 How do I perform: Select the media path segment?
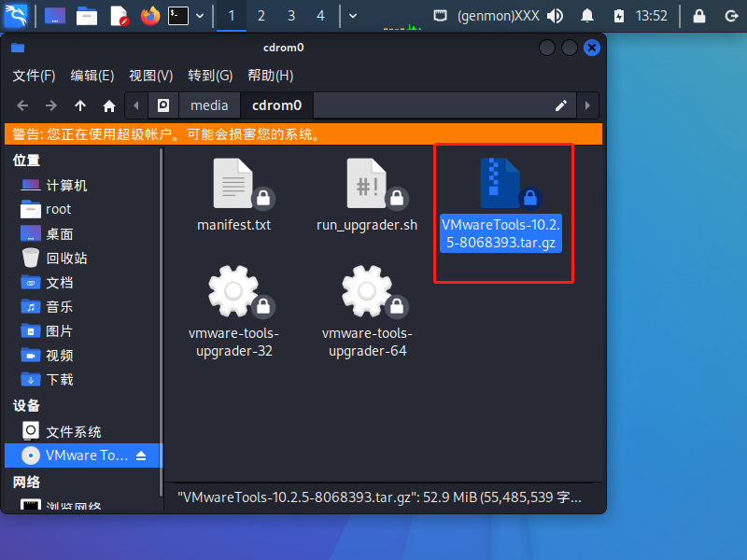pyautogui.click(x=209, y=105)
